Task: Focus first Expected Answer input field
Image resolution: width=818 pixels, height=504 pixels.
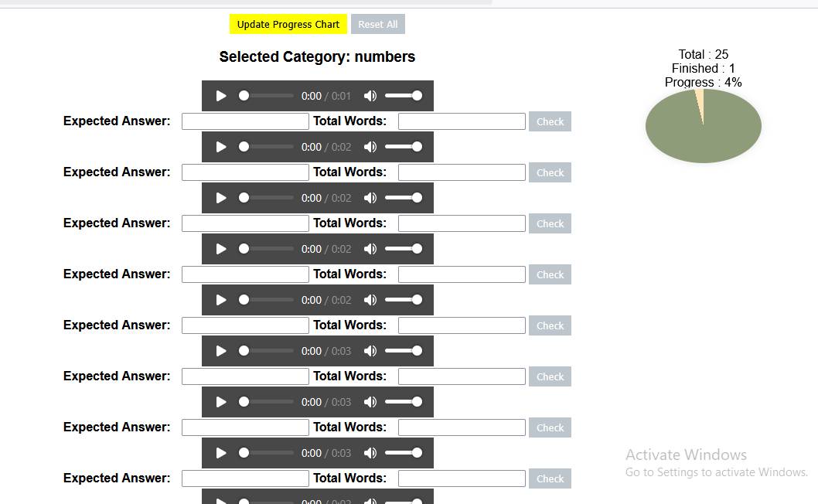Action: [245, 121]
